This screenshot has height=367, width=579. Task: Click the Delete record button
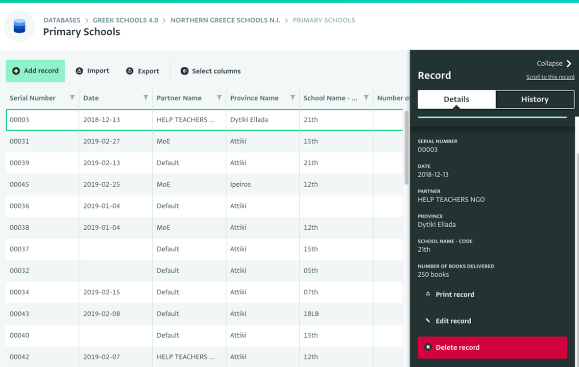pos(492,347)
